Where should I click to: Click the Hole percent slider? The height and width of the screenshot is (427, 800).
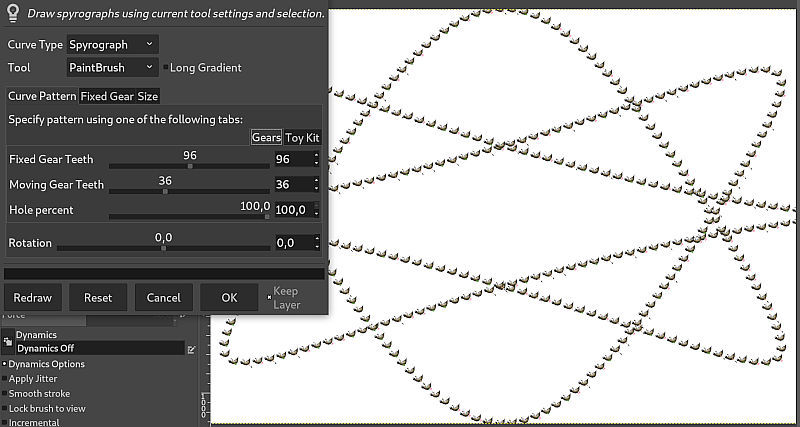tap(189, 216)
